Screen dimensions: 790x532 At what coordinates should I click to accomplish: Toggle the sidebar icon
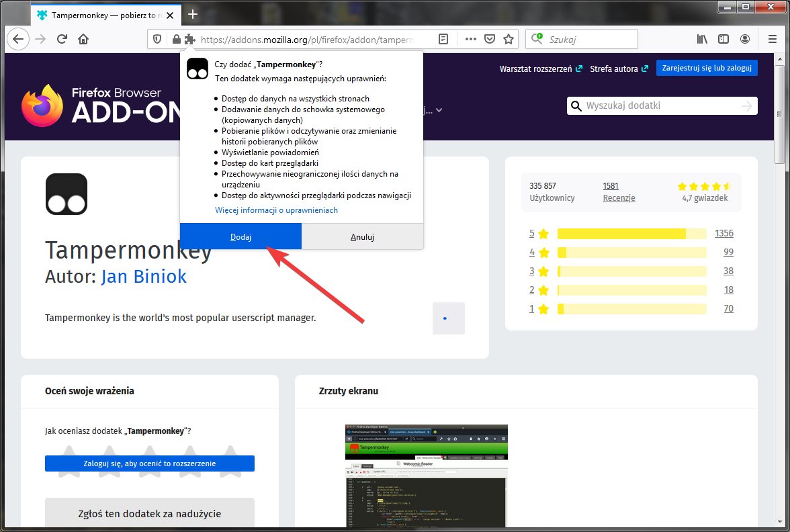(723, 39)
